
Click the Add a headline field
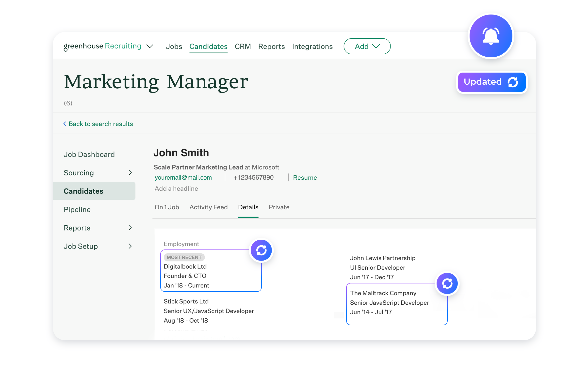tap(176, 189)
